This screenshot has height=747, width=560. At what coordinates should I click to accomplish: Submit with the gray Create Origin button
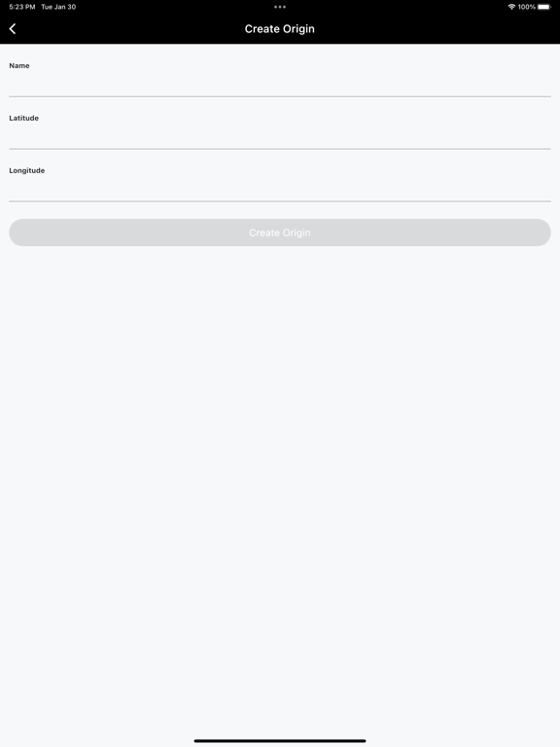click(x=280, y=232)
